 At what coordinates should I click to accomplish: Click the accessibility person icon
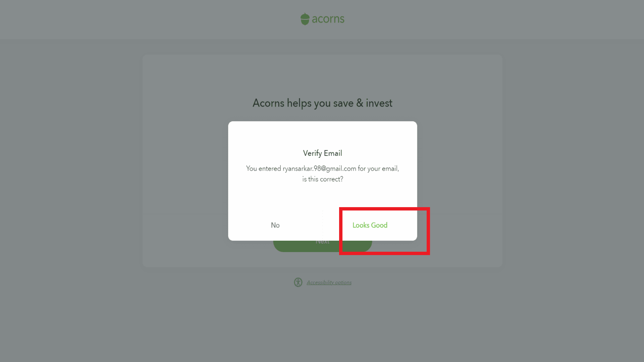[x=298, y=282]
